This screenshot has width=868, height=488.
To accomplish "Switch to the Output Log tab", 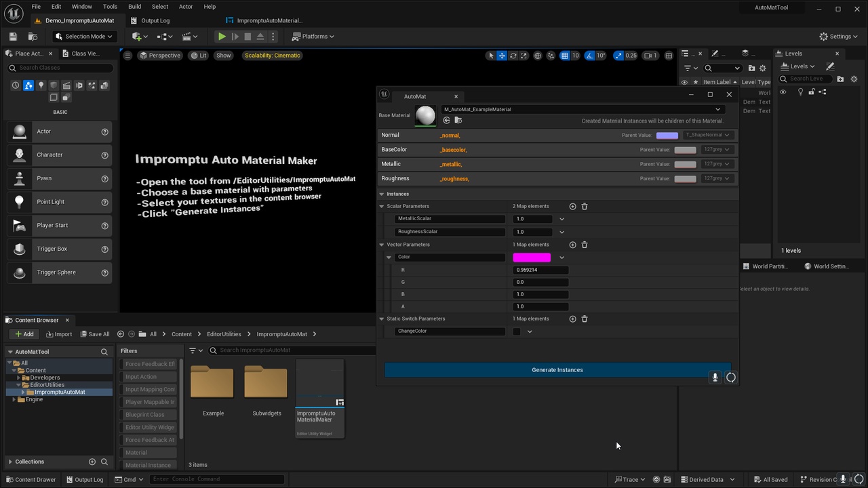I will click(x=150, y=20).
